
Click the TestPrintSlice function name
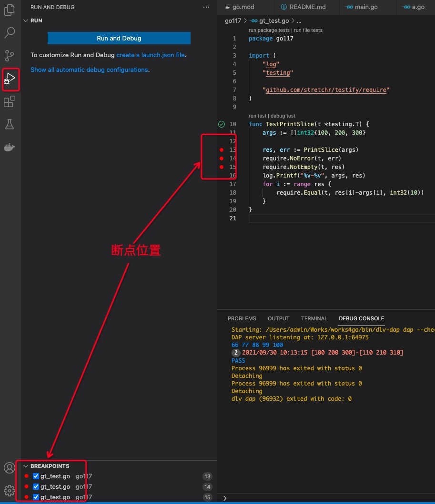click(x=290, y=124)
